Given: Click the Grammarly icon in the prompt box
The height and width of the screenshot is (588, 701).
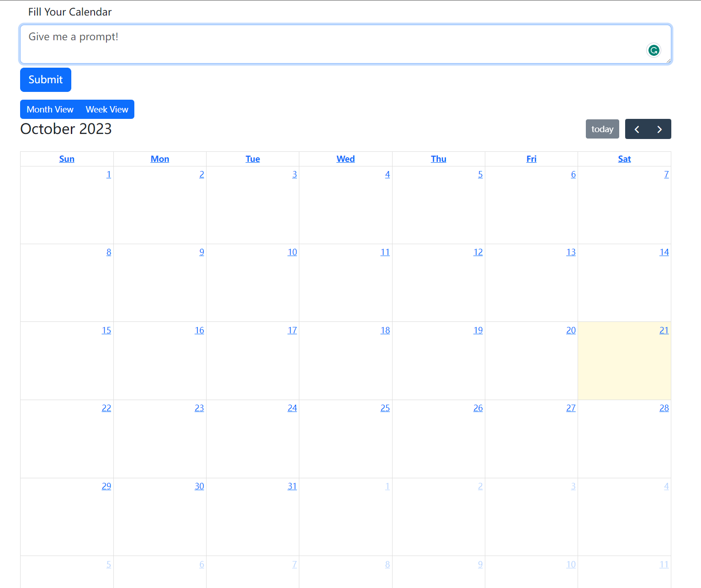Looking at the screenshot, I should (653, 50).
